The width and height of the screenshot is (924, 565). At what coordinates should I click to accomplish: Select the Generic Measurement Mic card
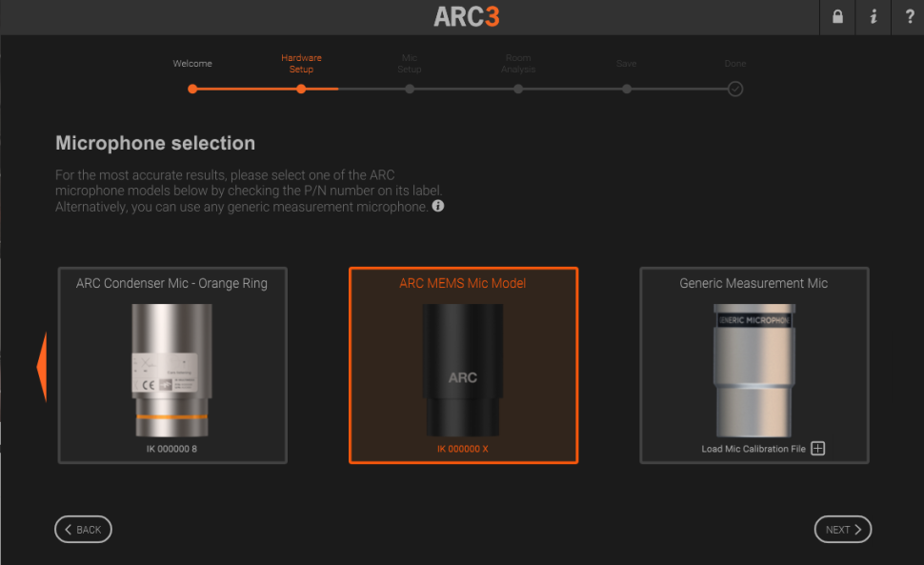tap(754, 365)
